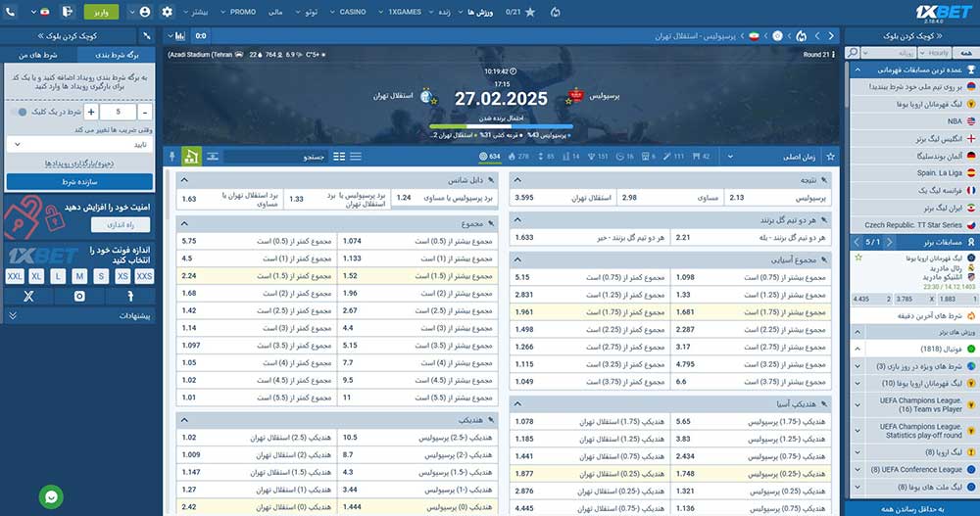The height and width of the screenshot is (516, 980).
Task: Open the 1XBET logo home link
Action: 944,12
